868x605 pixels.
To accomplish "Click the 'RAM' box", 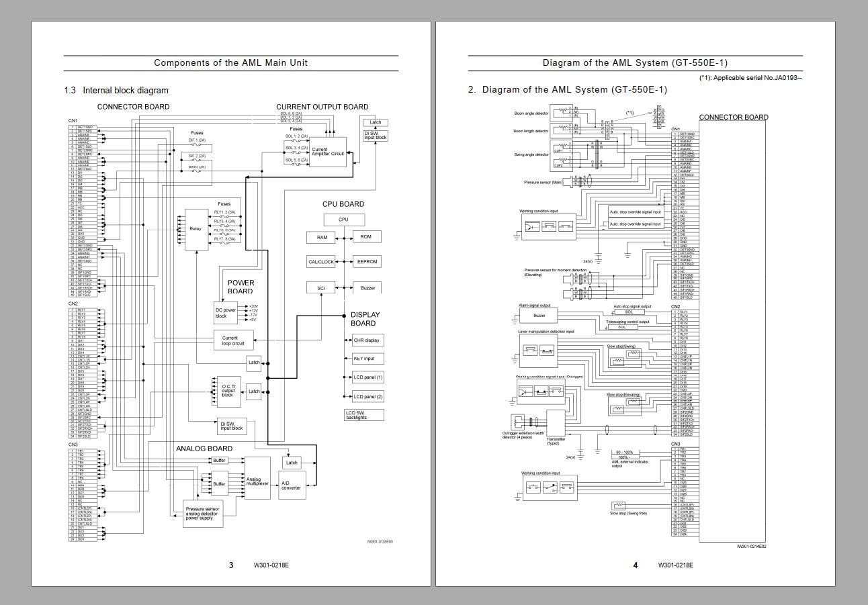I will [x=322, y=238].
